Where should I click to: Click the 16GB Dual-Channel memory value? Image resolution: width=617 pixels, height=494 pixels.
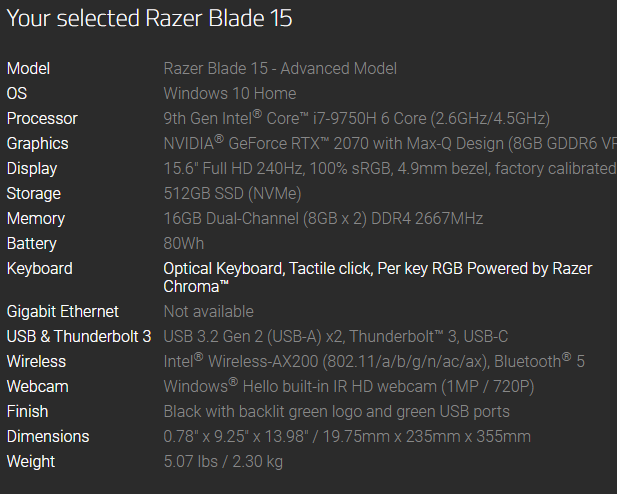[323, 219]
